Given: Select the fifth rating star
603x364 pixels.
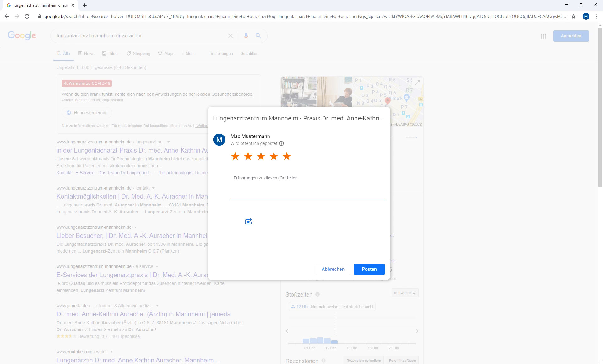Looking at the screenshot, I should pyautogui.click(x=287, y=156).
